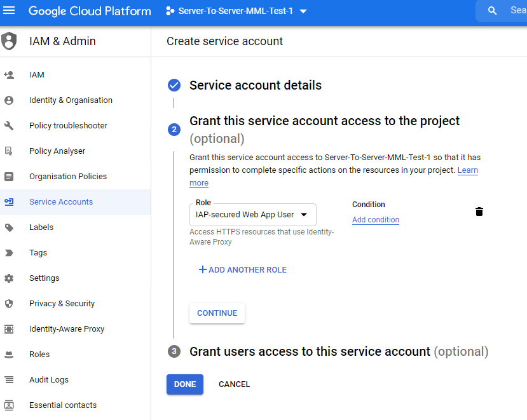Click the CANCEL button

pyautogui.click(x=235, y=384)
